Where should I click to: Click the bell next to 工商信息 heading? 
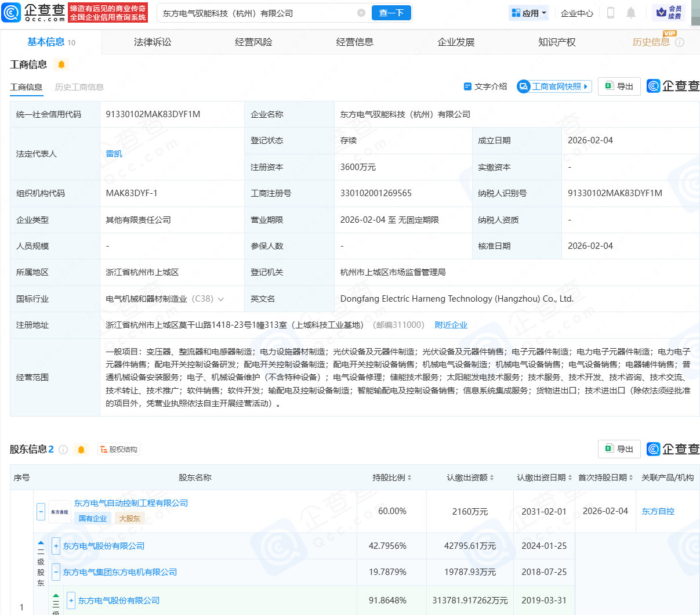point(61,64)
